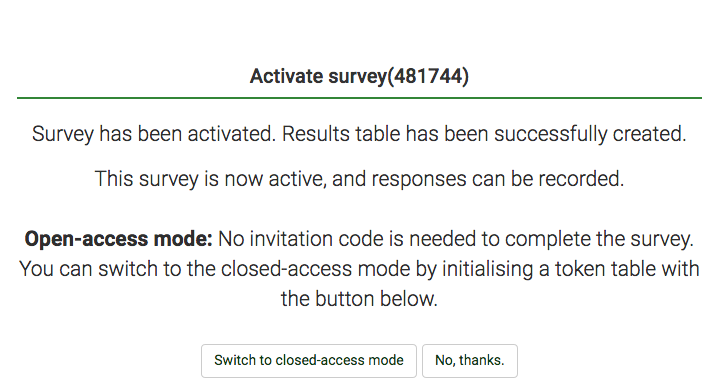
Task: Click the survey ID 481744 in heading
Action: pyautogui.click(x=429, y=76)
